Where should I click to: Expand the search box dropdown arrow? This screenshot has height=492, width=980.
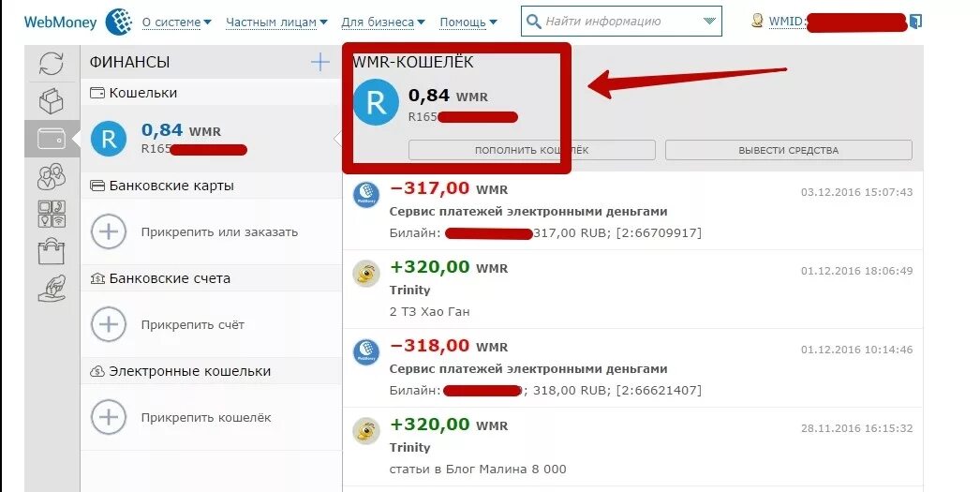708,22
